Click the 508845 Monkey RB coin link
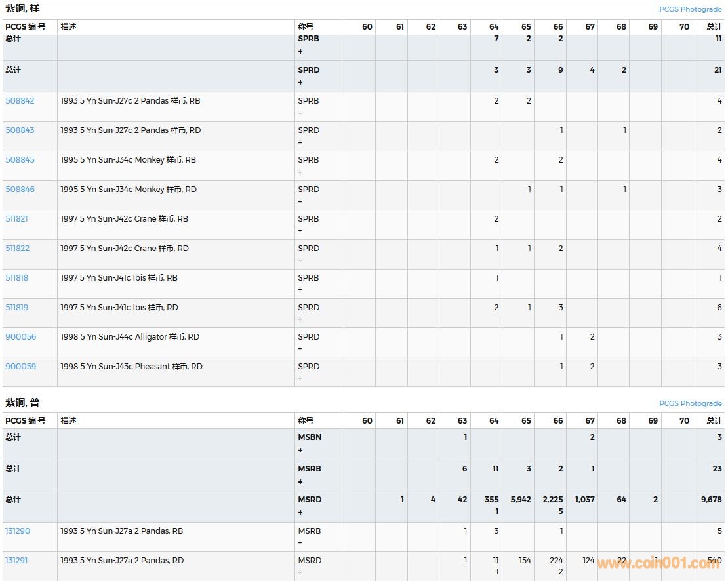This screenshot has width=728, height=581. 20,160
